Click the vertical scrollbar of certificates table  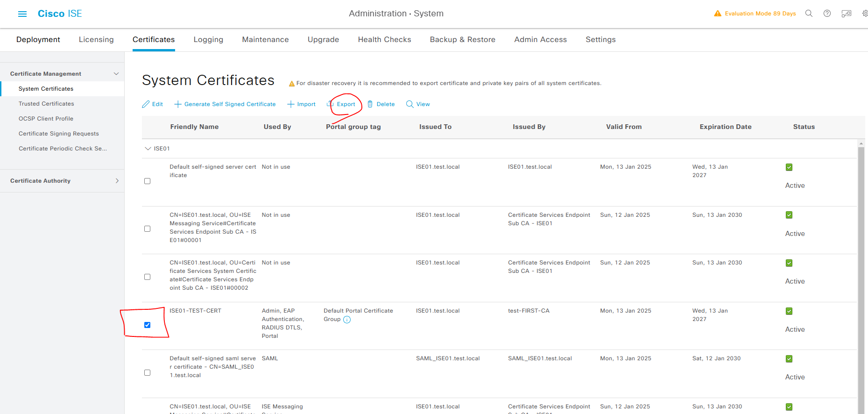861,280
